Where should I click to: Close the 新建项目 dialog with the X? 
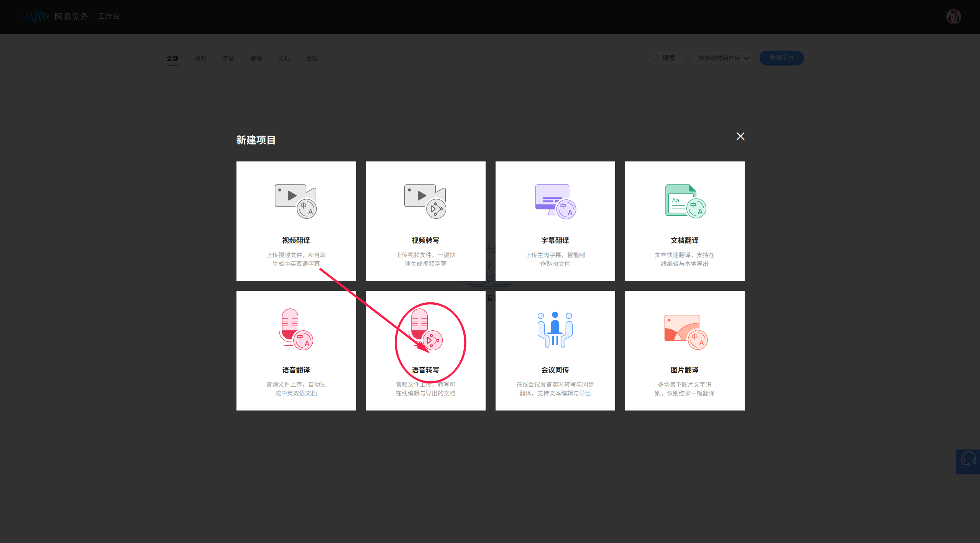(x=740, y=136)
